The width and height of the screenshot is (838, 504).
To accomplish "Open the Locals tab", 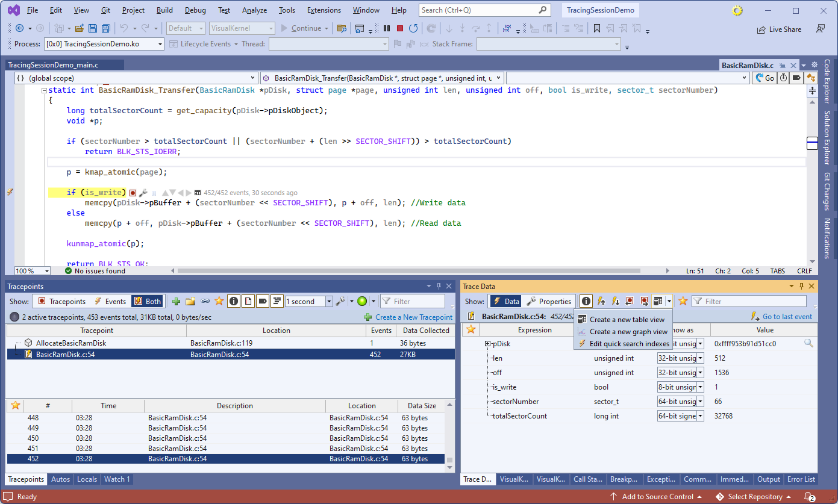I will tap(87, 479).
